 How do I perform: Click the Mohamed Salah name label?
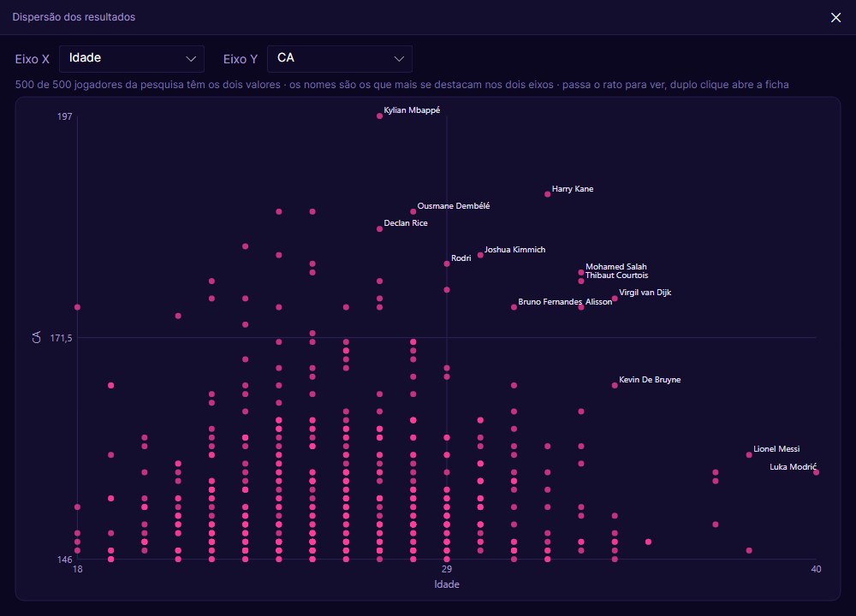coord(615,267)
